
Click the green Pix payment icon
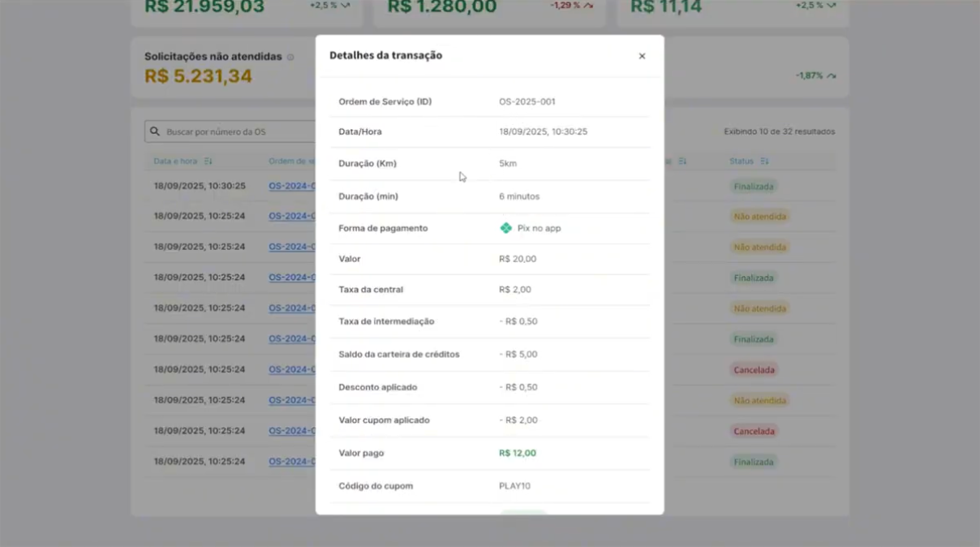(505, 228)
